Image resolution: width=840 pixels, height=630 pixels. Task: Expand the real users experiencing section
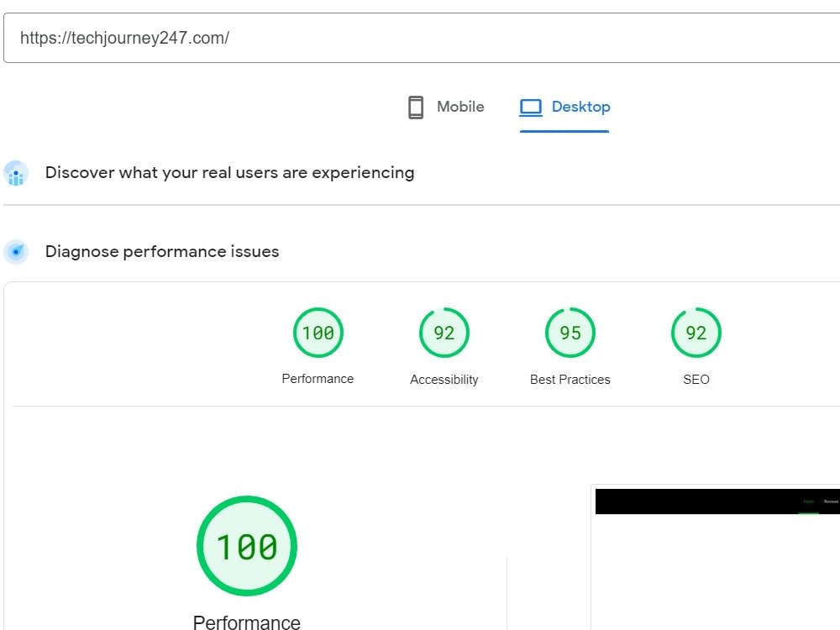pos(228,172)
